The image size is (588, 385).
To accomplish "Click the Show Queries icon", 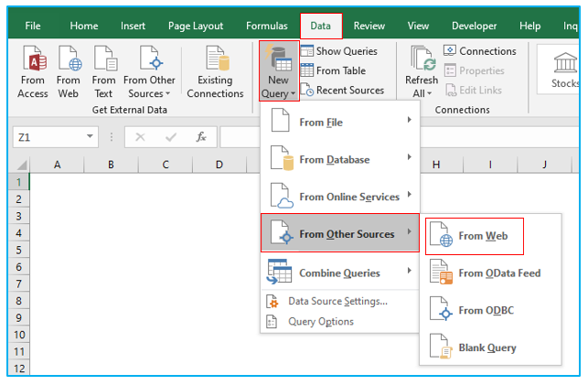I will [306, 50].
